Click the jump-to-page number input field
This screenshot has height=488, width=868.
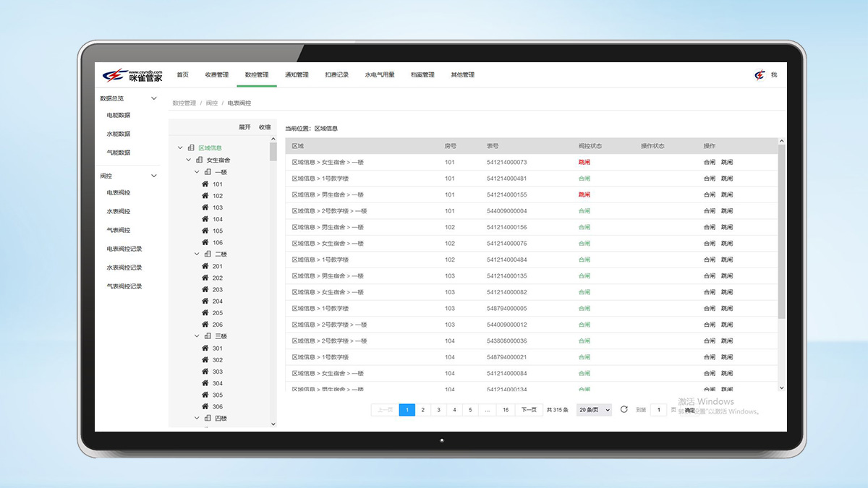pyautogui.click(x=658, y=410)
